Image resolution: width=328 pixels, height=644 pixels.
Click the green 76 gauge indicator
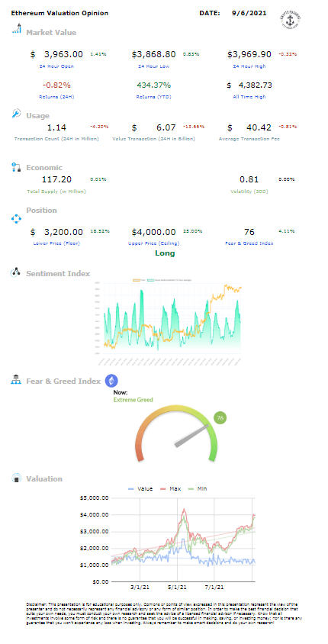click(220, 418)
